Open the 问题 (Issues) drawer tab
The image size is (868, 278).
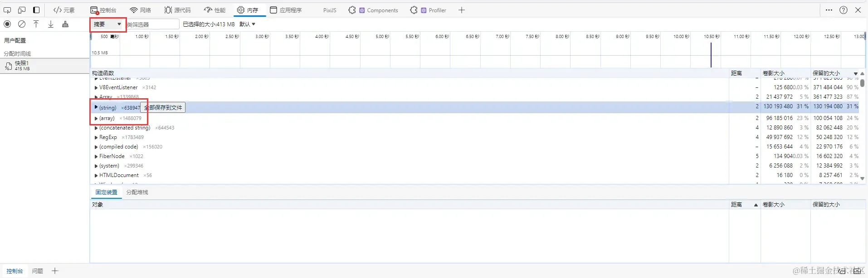click(x=37, y=271)
